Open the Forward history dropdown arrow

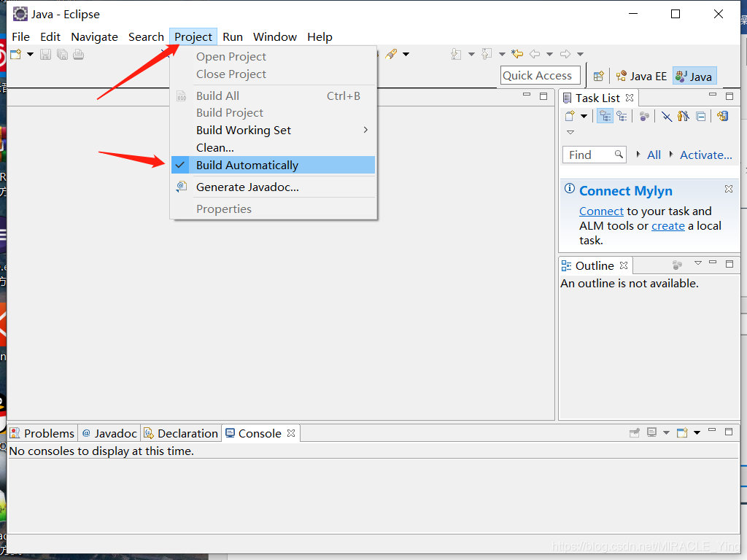click(580, 54)
